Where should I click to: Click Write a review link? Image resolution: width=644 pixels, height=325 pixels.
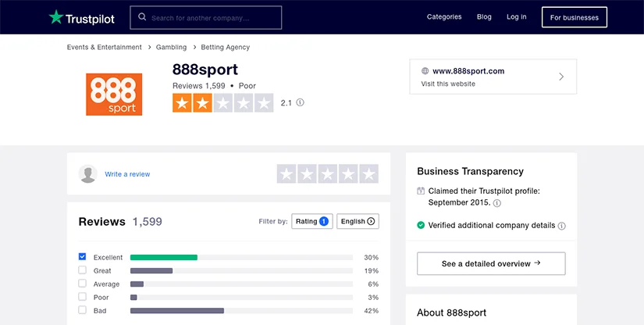[x=127, y=174]
